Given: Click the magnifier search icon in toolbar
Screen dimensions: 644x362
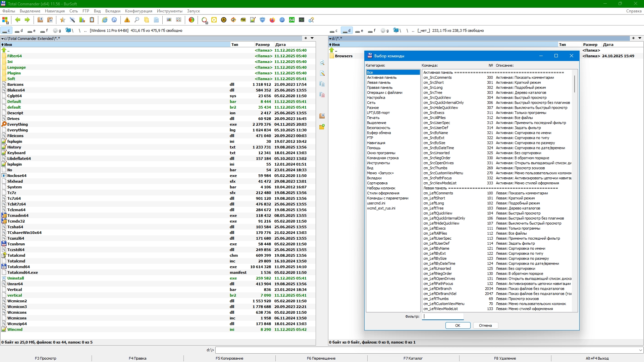Looking at the screenshot, I should click(137, 20).
